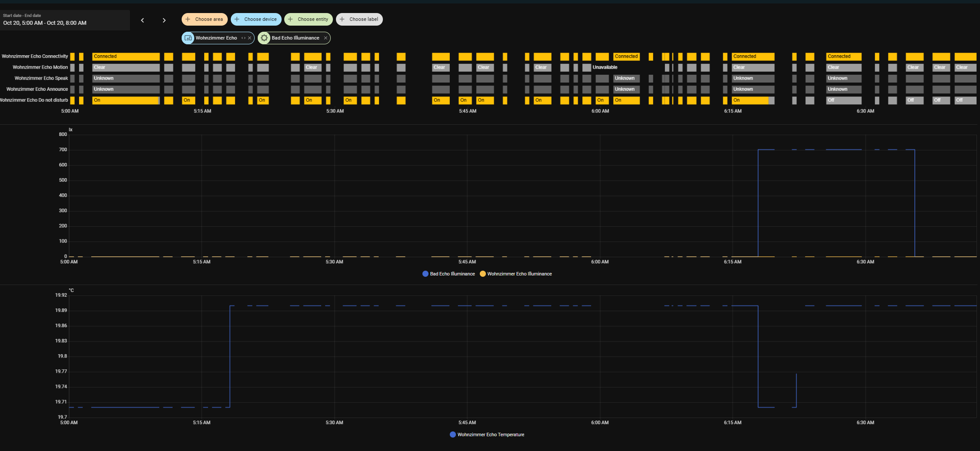The height and width of the screenshot is (451, 980).
Task: Remove the Wohnzimmer Echo filter chip
Action: [x=250, y=38]
